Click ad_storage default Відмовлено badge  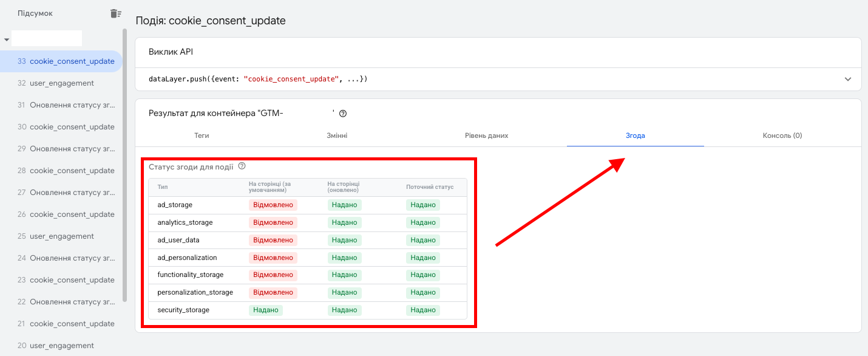pyautogui.click(x=273, y=205)
